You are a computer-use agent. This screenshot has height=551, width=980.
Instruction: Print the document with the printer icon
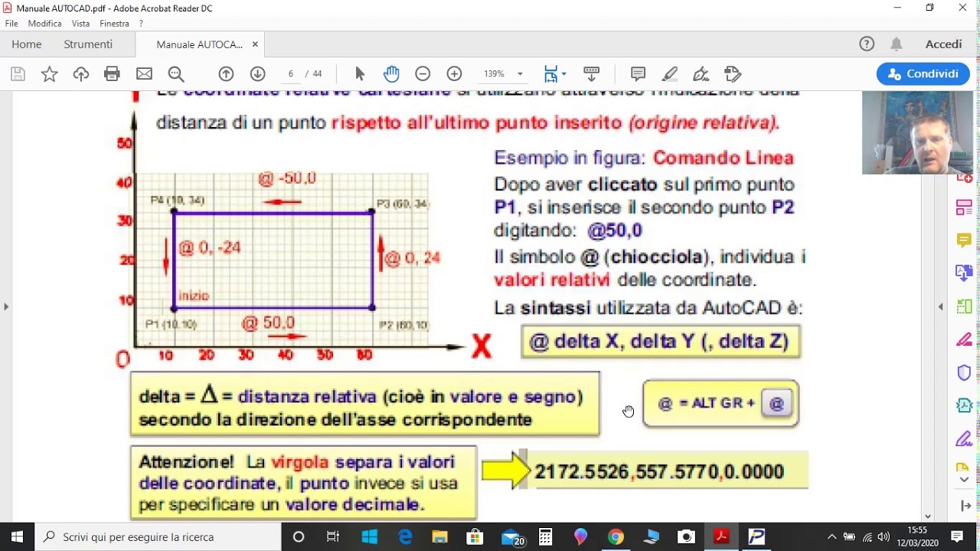[113, 74]
